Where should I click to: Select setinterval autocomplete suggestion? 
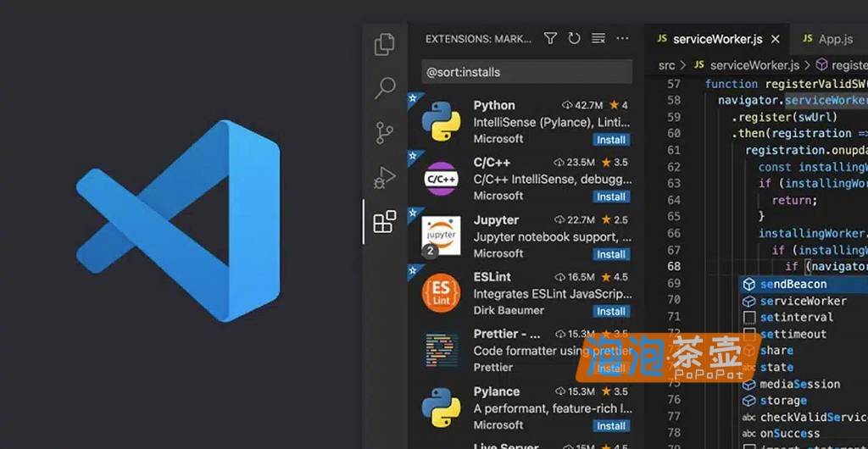click(804, 318)
